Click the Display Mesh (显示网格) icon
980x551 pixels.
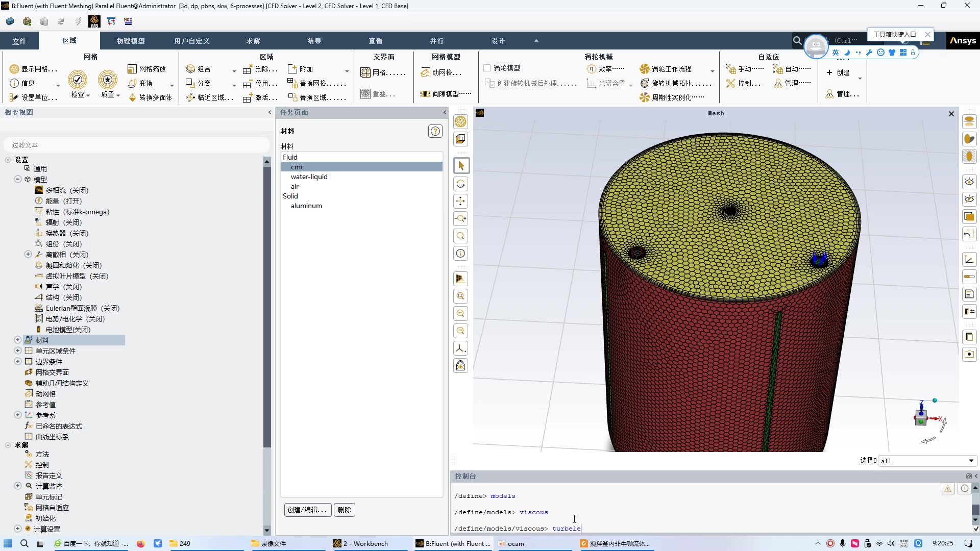click(x=14, y=69)
